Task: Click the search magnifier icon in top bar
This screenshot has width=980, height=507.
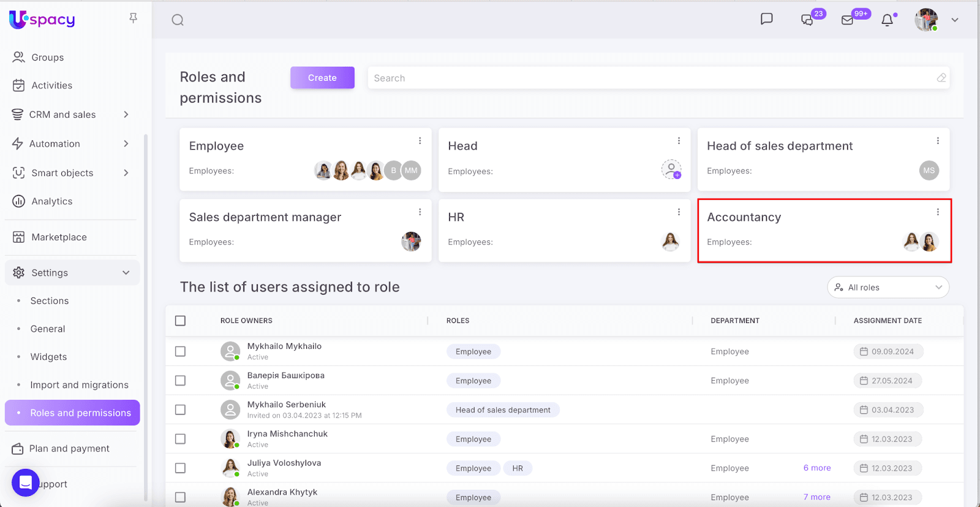Action: 178,20
